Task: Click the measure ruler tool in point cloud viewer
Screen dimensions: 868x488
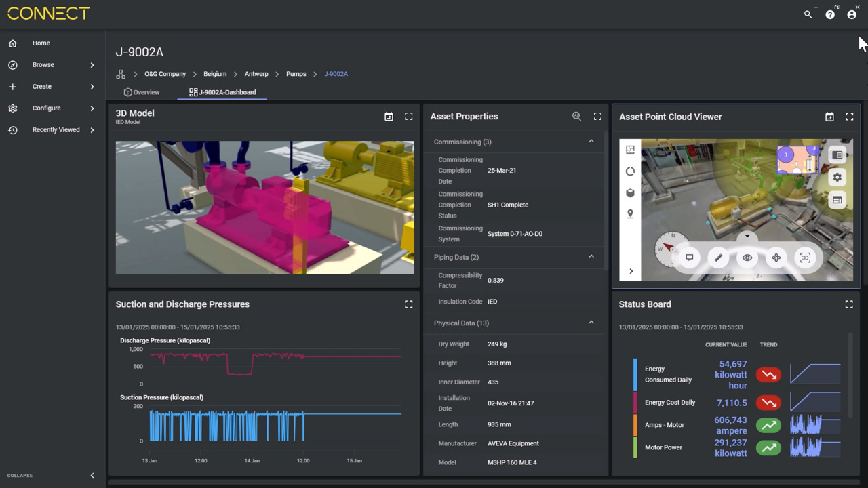Action: (718, 258)
